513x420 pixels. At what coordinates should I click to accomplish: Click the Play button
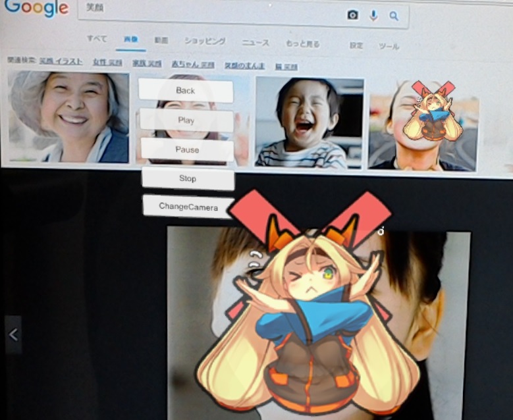coord(186,120)
